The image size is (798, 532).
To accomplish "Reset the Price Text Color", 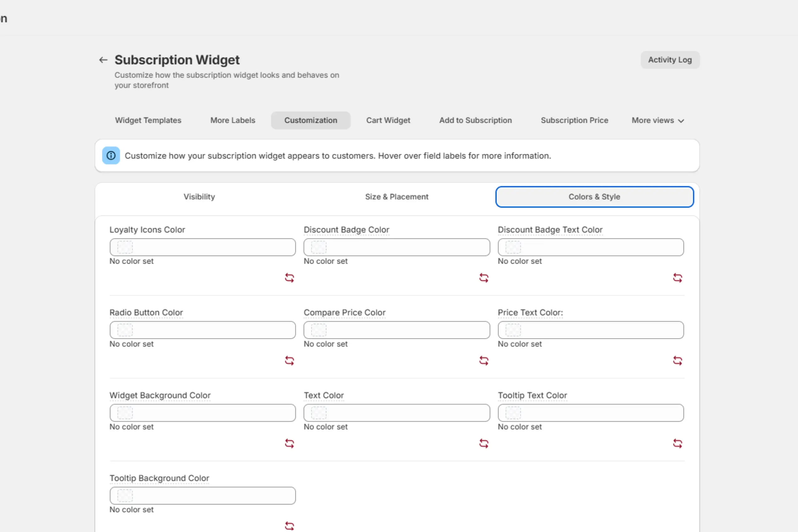I will tap(678, 361).
